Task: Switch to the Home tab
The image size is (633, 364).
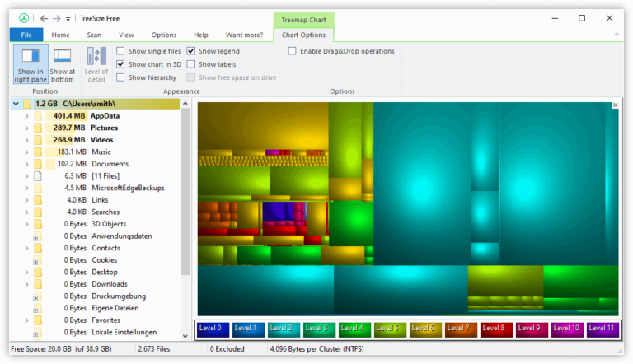Action: tap(60, 35)
